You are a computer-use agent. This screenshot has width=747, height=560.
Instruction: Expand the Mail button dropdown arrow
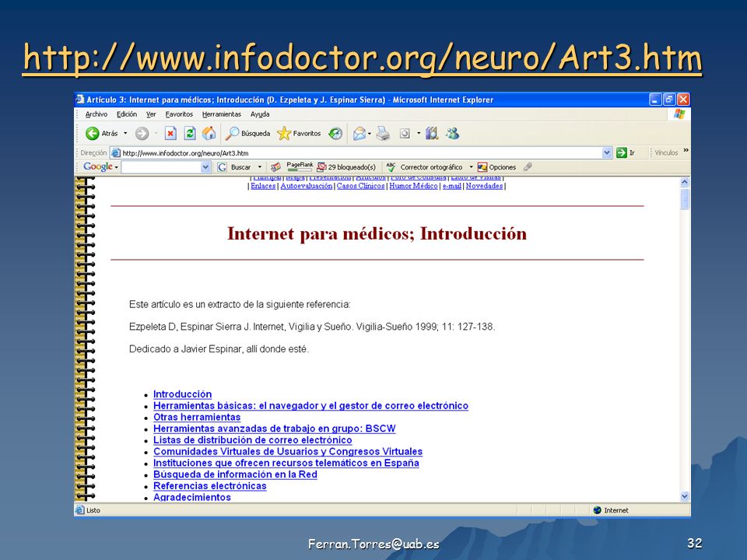click(x=370, y=134)
